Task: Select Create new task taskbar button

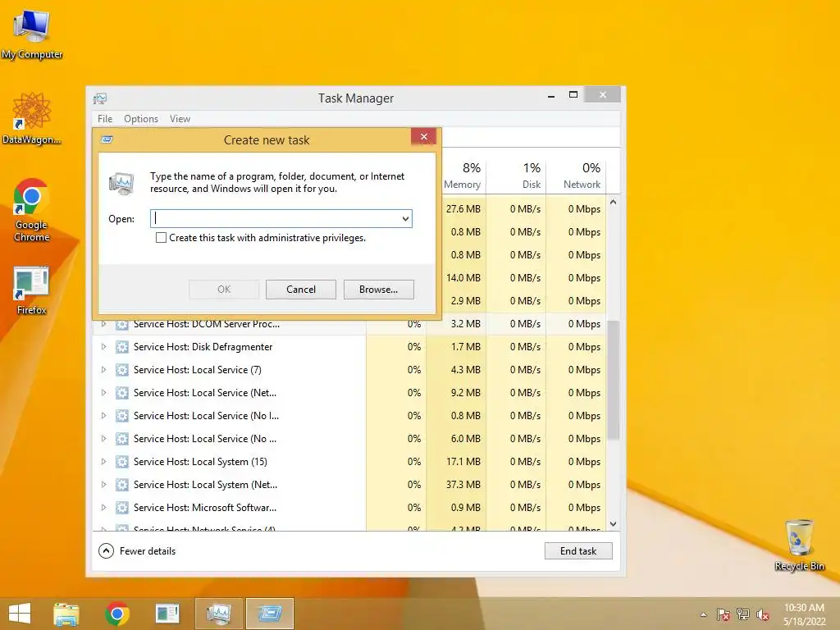Action: pos(269,614)
